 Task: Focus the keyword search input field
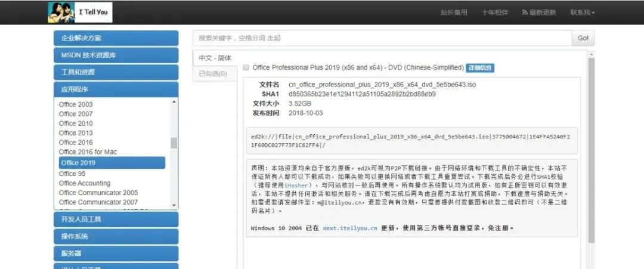click(382, 38)
